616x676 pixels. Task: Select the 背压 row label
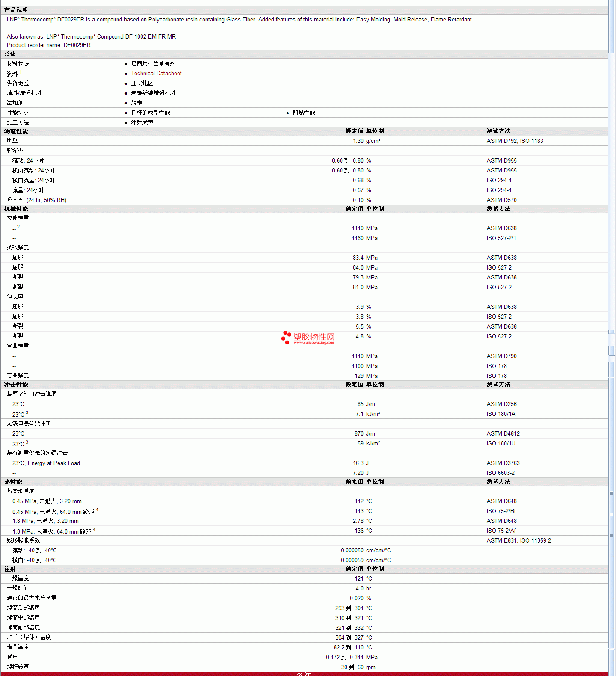click(x=12, y=657)
